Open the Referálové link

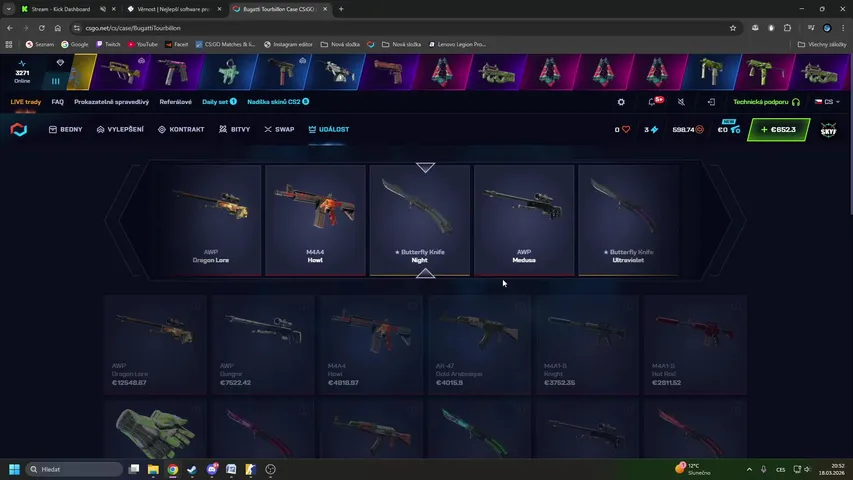[175, 102]
